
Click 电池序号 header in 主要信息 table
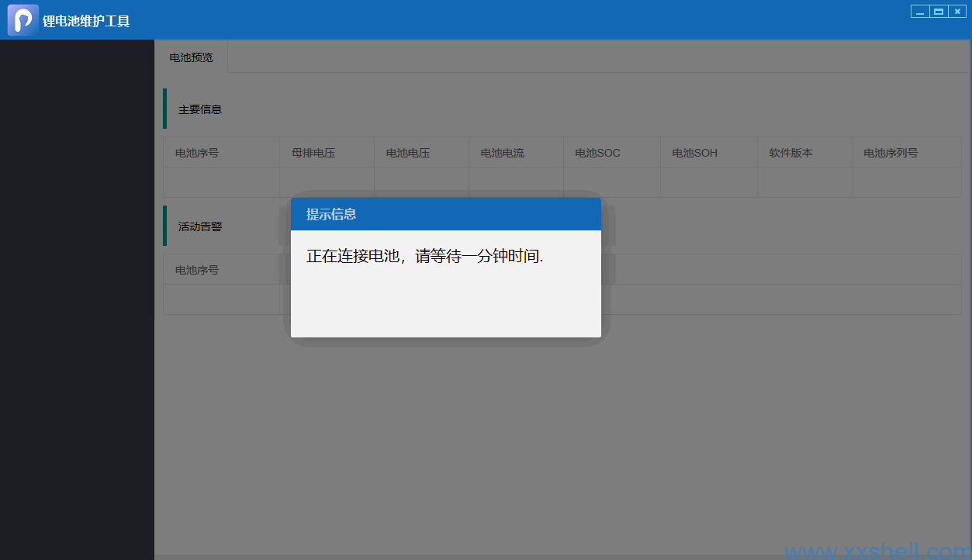pyautogui.click(x=197, y=153)
